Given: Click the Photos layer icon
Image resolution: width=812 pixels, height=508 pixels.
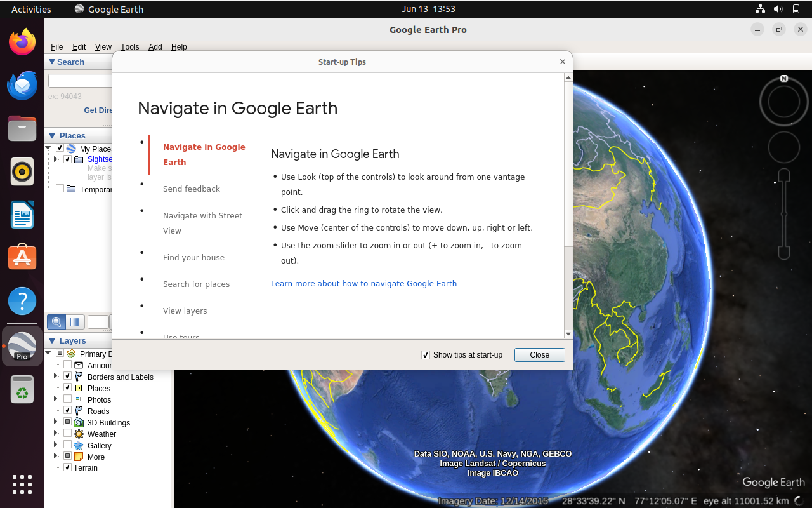Looking at the screenshot, I should 79,399.
